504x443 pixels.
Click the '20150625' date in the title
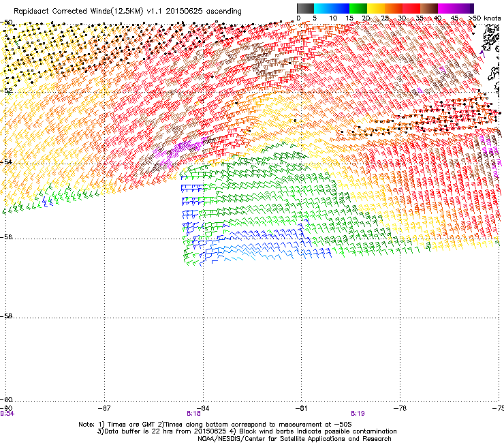[x=184, y=12]
